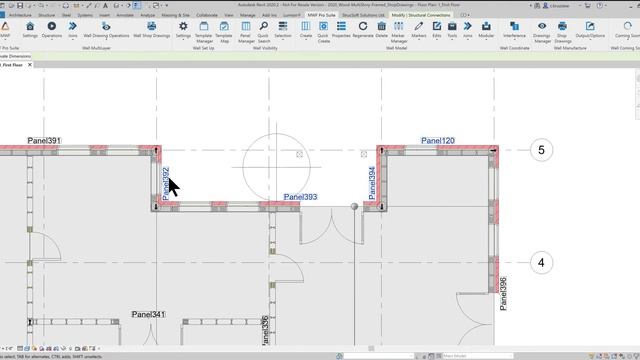This screenshot has height=360, width=640.
Task: Open the Template Map tool
Action: [224, 32]
